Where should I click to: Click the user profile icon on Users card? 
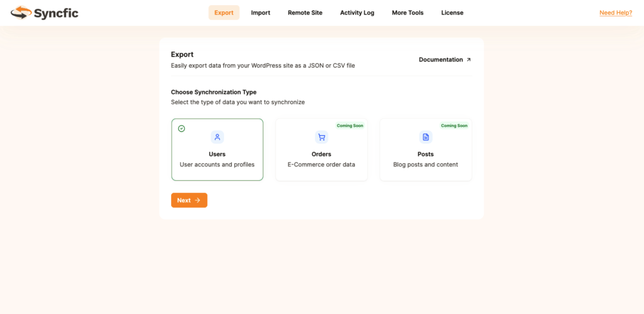pyautogui.click(x=217, y=137)
